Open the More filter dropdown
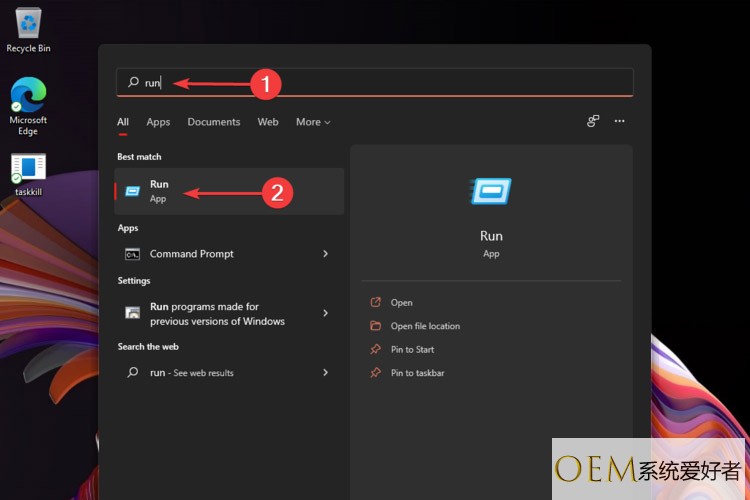 [312, 122]
